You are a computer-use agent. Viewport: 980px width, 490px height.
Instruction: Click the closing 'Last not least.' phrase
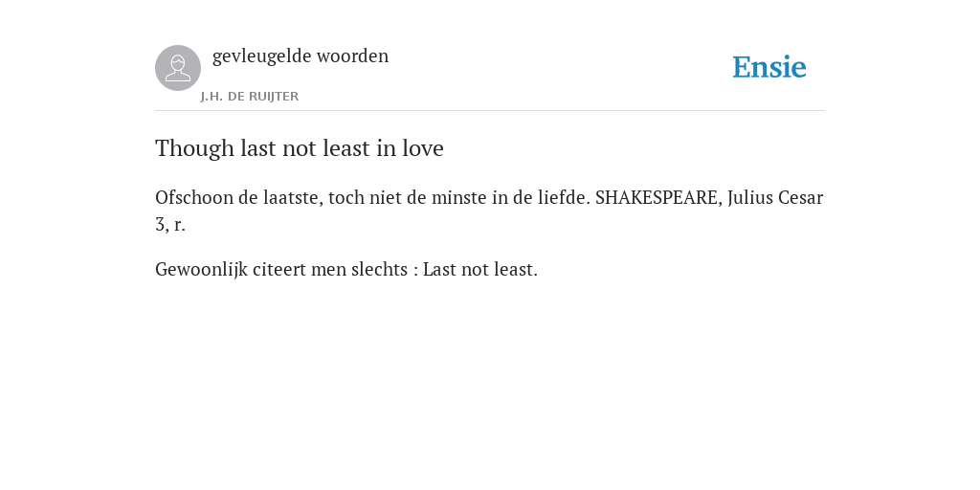(x=480, y=269)
